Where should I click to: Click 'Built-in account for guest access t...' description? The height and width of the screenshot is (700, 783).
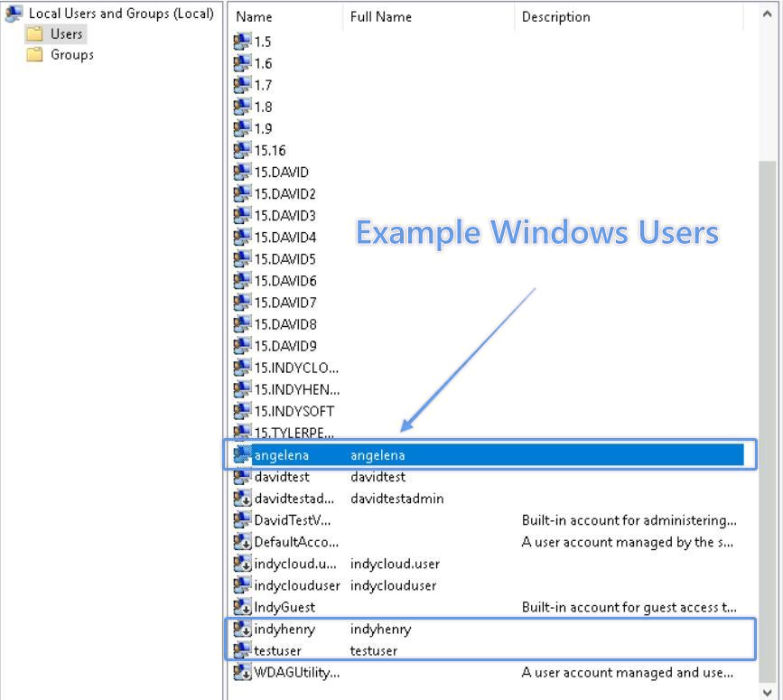tap(629, 607)
